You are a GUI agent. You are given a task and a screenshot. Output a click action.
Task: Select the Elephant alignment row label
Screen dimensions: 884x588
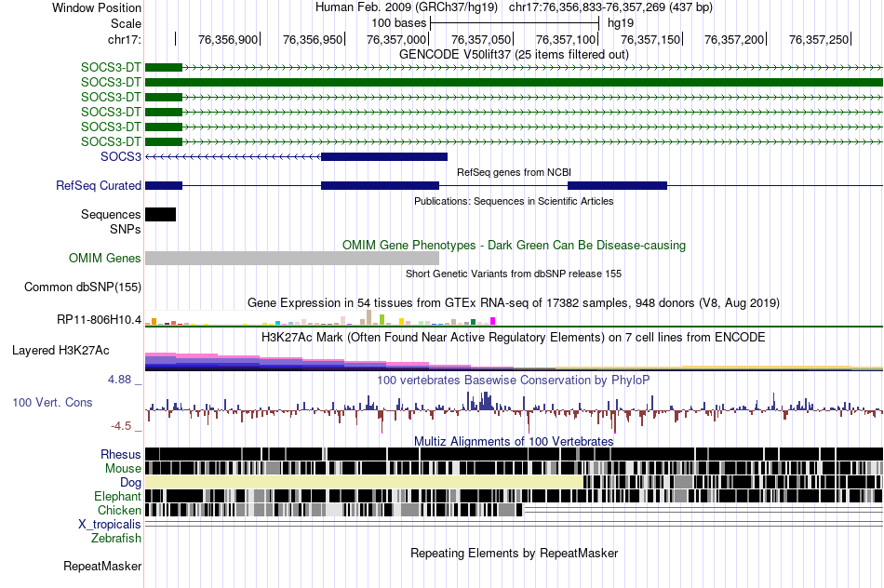(x=117, y=496)
